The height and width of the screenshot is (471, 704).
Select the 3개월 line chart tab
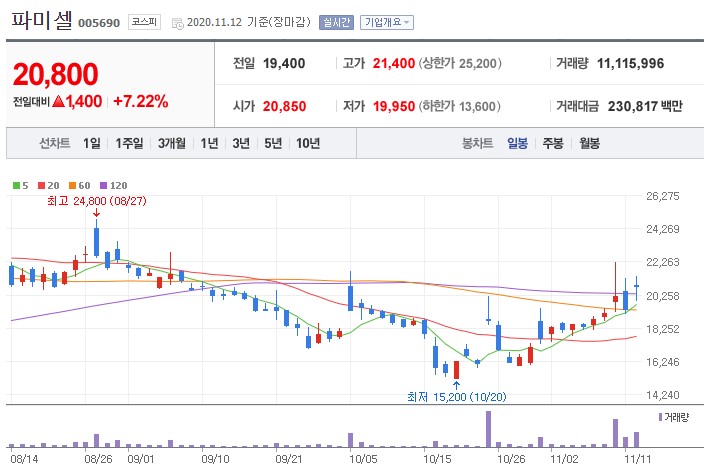point(172,143)
